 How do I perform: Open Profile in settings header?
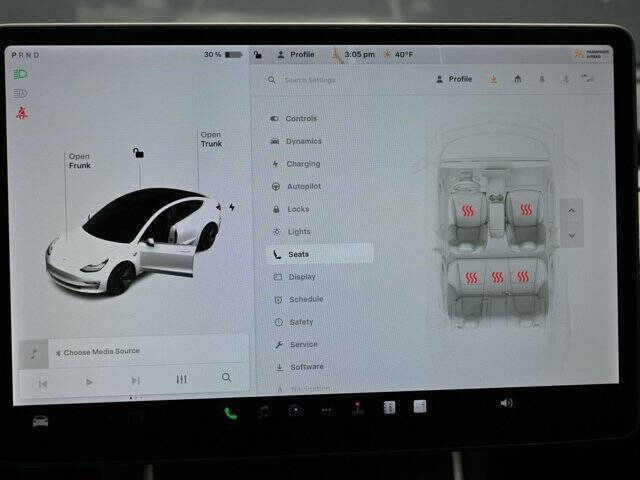click(454, 79)
